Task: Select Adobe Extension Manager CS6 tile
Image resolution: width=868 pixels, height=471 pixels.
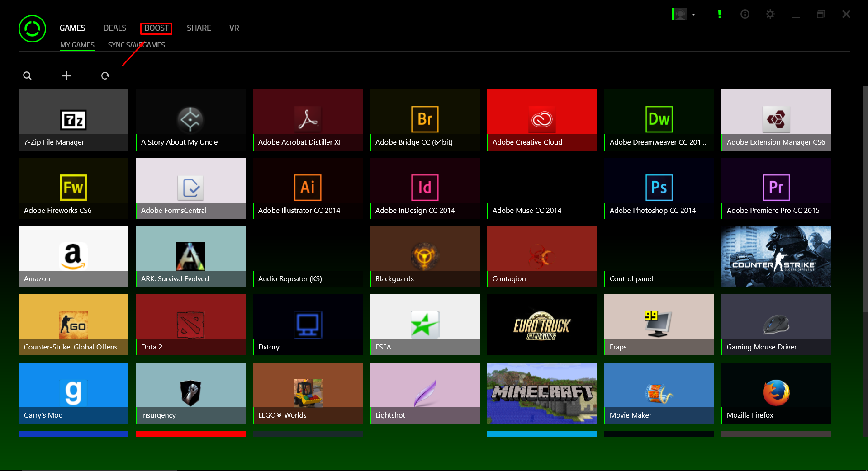Action: pyautogui.click(x=776, y=120)
